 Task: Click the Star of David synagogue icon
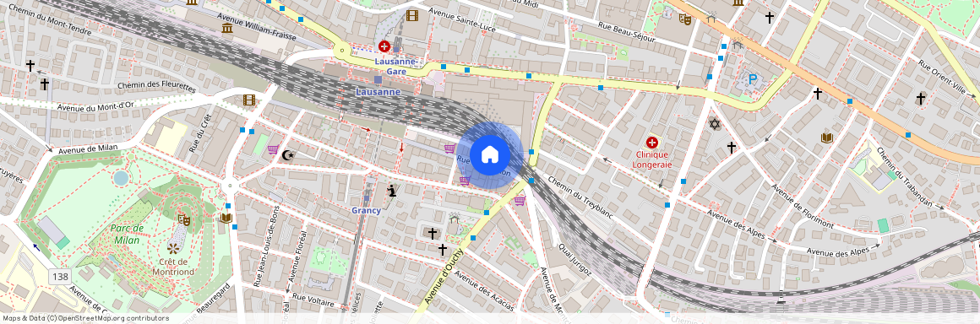point(715,124)
